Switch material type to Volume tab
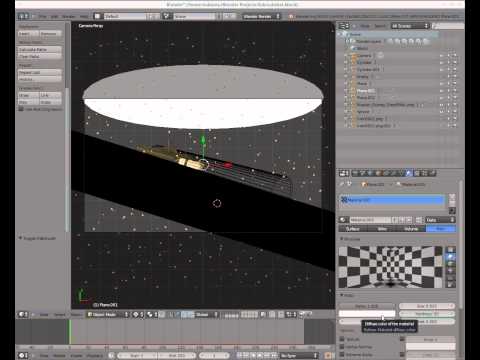The width and height of the screenshot is (480, 360). point(411,229)
